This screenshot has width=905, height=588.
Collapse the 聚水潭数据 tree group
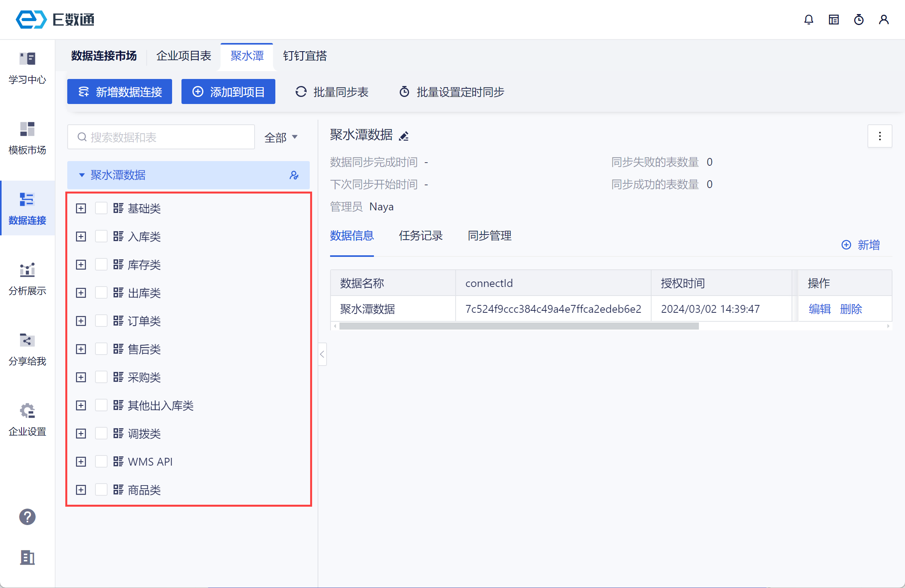pyautogui.click(x=82, y=175)
